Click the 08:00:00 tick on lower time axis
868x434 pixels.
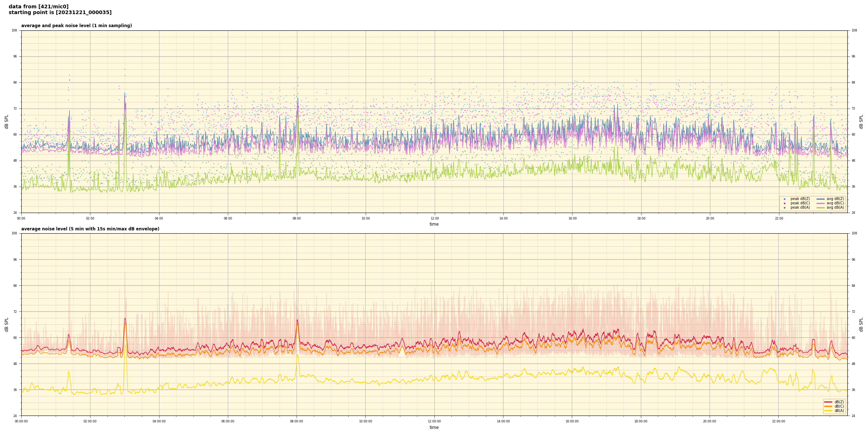coord(297,421)
